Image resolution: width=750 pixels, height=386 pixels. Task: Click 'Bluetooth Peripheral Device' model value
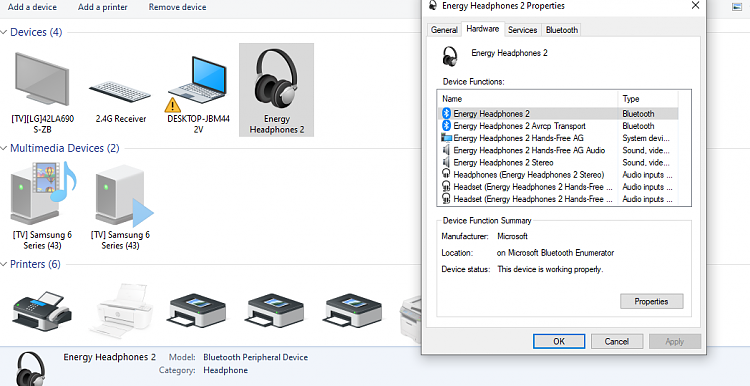point(255,357)
